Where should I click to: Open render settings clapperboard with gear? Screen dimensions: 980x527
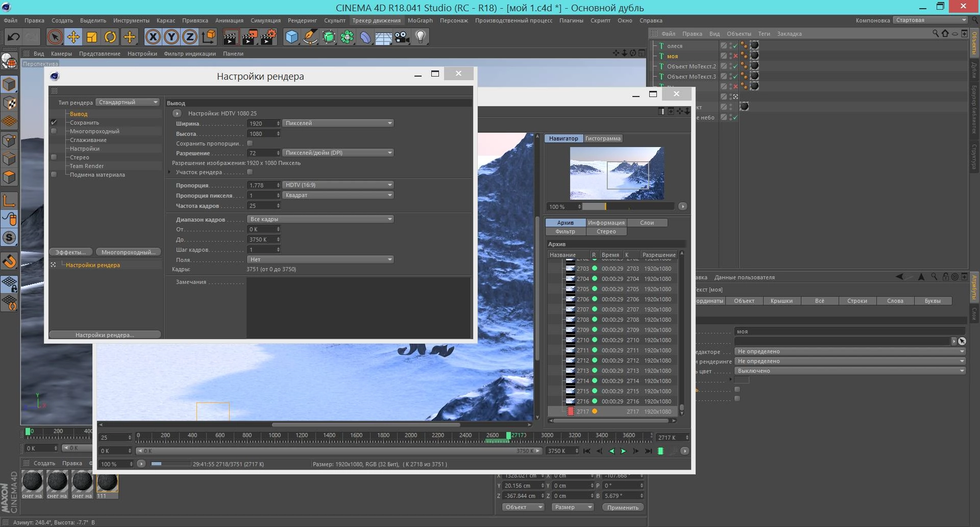click(268, 37)
